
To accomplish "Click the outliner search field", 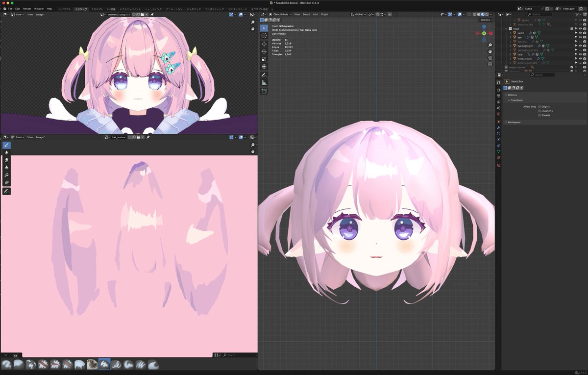I will 540,14.
